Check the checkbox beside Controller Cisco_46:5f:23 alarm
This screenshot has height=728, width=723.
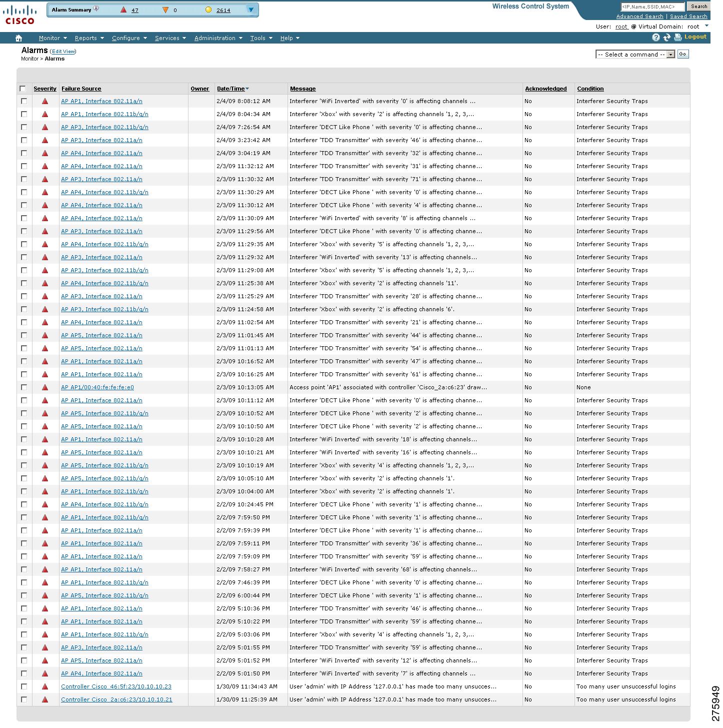(23, 686)
